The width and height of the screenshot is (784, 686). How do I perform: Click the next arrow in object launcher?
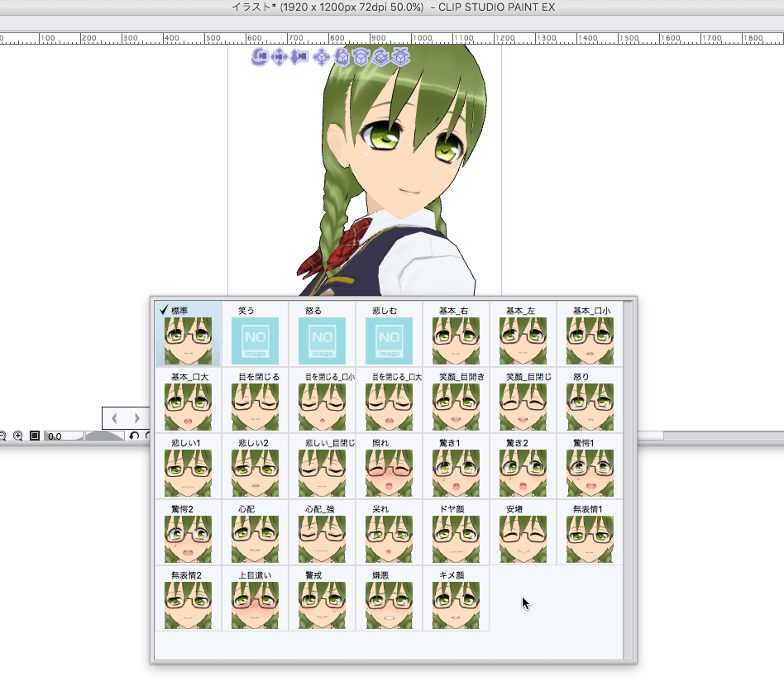click(x=137, y=418)
